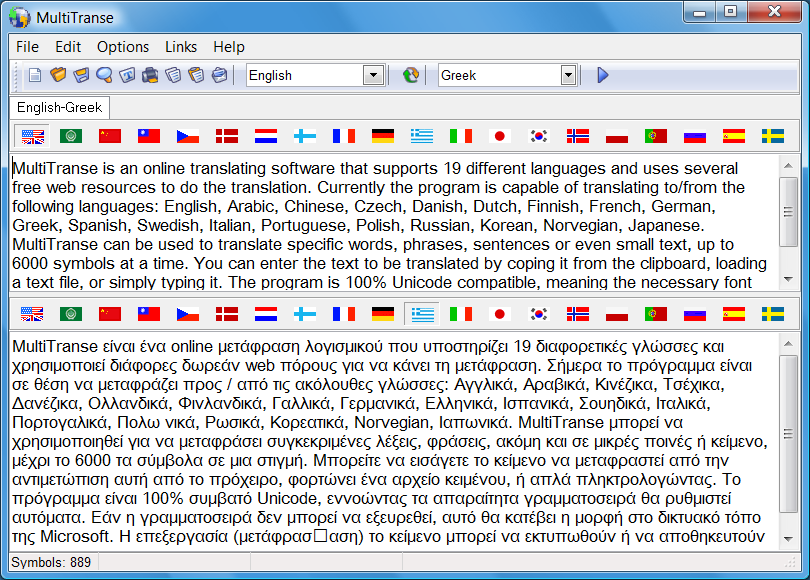Toggle Italian flag in source language row
This screenshot has width=810, height=580.
tap(461, 136)
